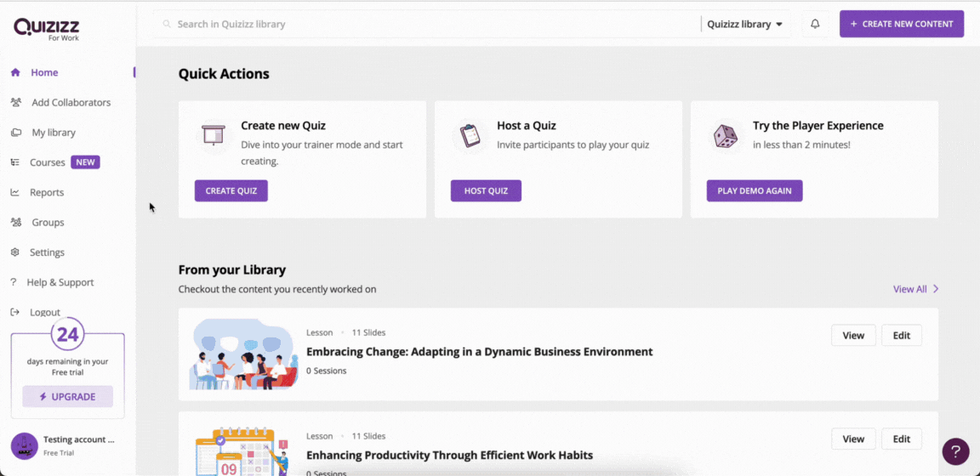This screenshot has height=476, width=980.
Task: Click the Quizizz For Work logo
Action: coord(47,29)
